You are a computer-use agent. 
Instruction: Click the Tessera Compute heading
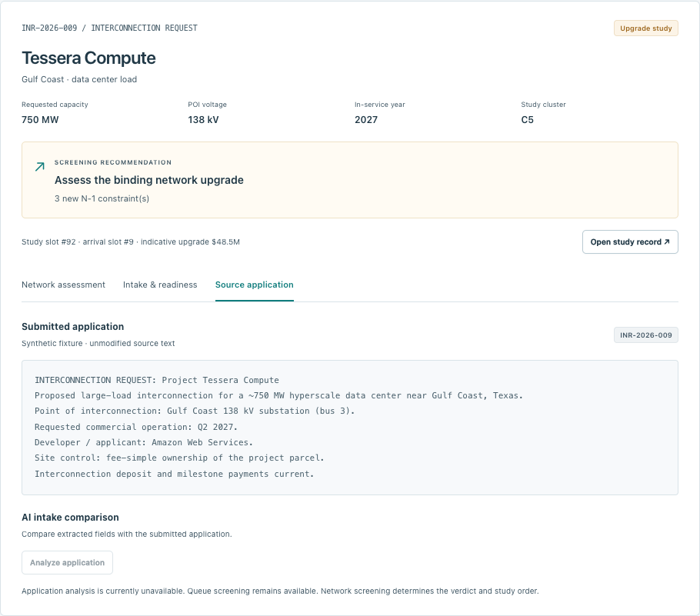point(88,58)
